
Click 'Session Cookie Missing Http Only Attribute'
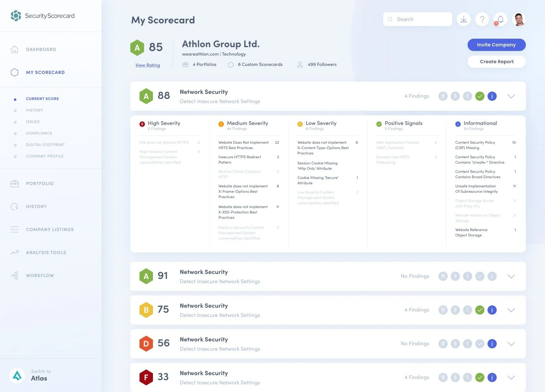click(x=317, y=166)
